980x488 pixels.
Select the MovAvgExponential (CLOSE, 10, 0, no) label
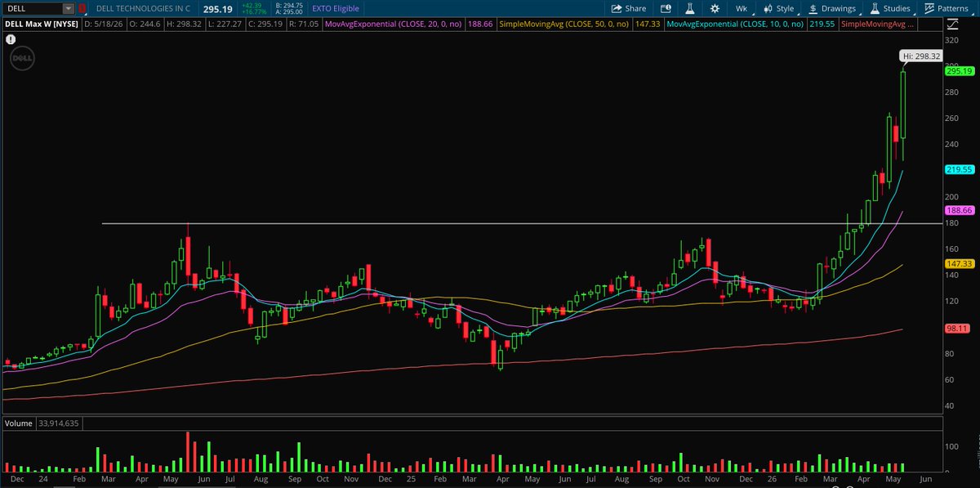[734, 25]
